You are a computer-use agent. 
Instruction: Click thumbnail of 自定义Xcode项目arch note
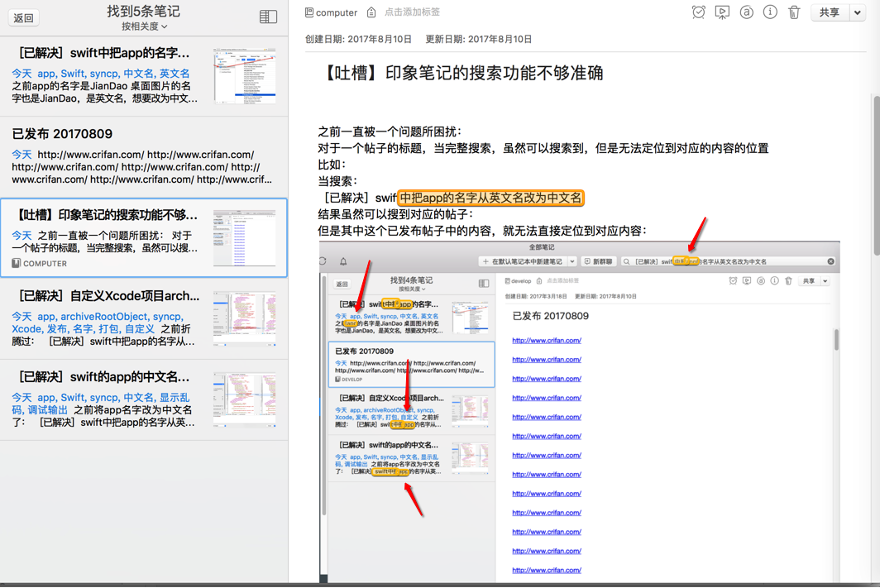point(245,318)
